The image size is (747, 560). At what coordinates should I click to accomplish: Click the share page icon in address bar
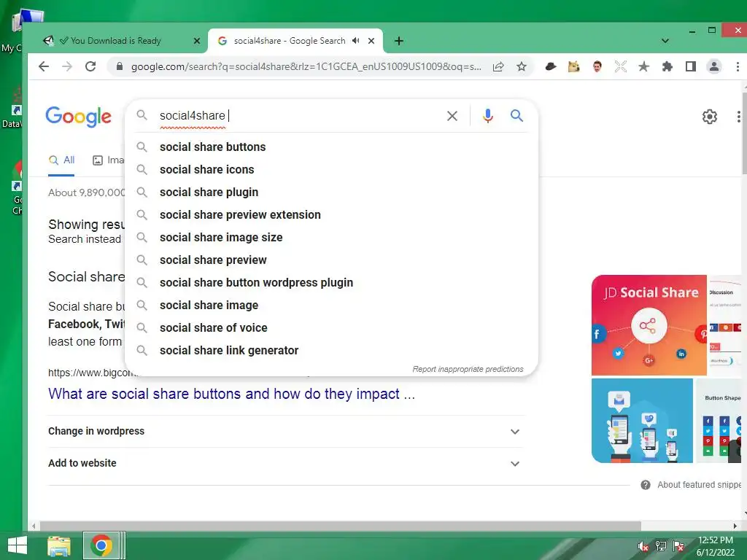tap(498, 66)
